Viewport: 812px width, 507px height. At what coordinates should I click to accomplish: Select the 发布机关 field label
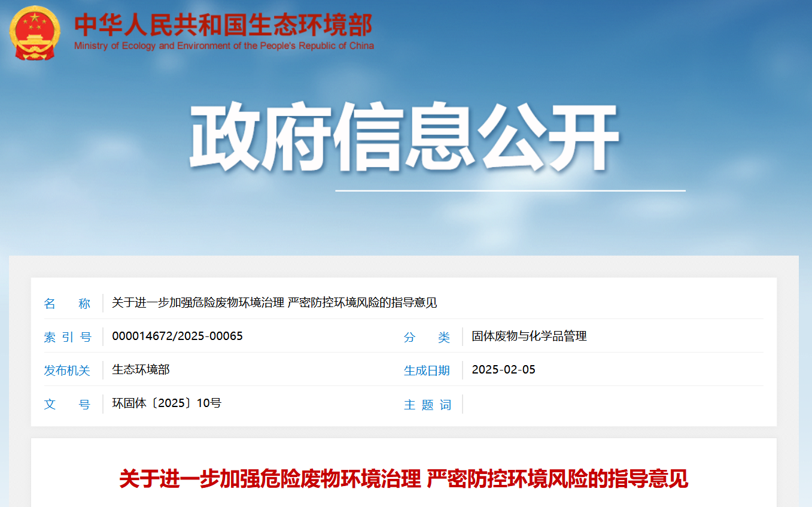coord(67,371)
